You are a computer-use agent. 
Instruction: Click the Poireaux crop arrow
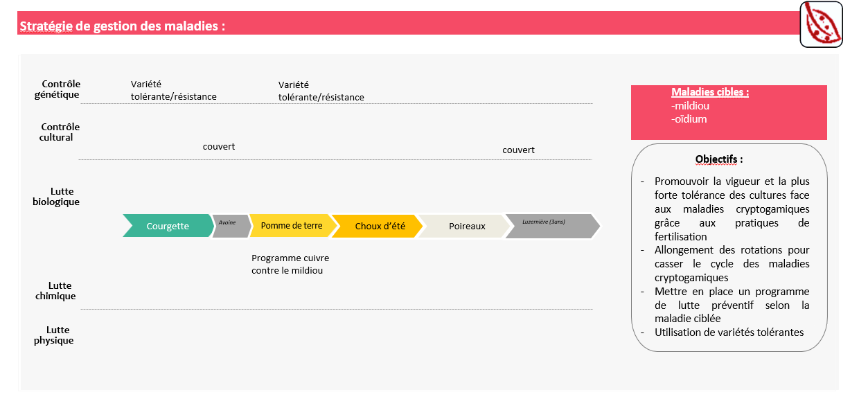(x=466, y=226)
